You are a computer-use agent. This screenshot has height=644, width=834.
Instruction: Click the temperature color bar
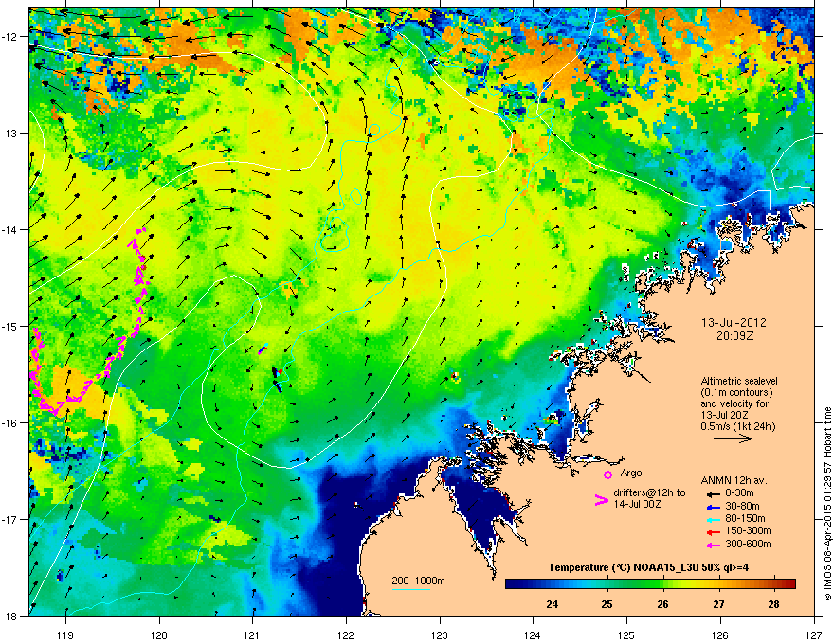[650, 583]
